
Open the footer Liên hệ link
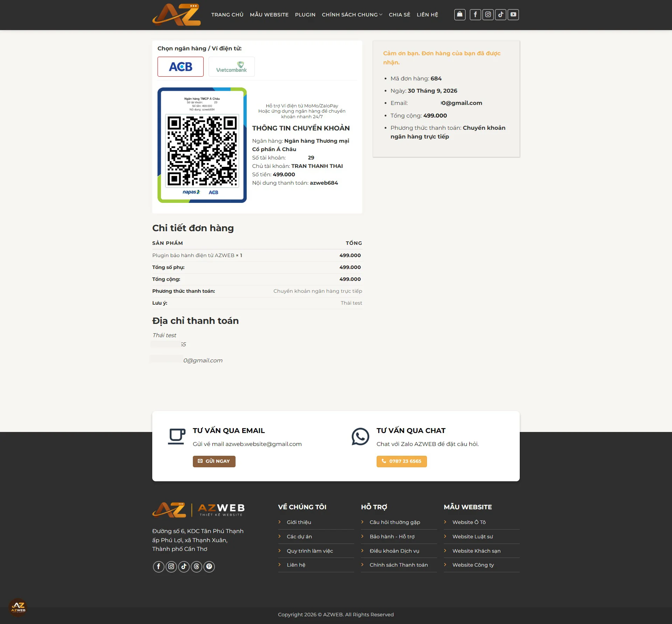[x=296, y=565]
